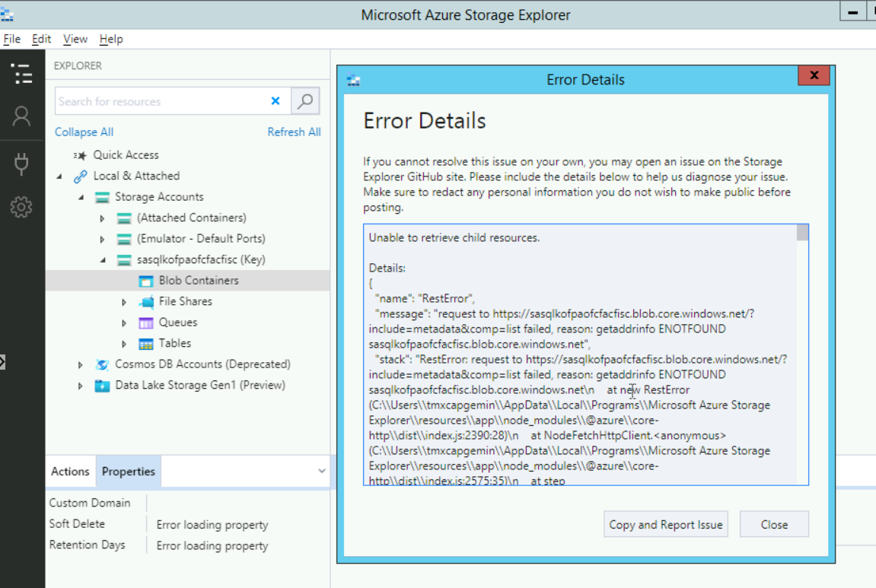The height and width of the screenshot is (588, 876).
Task: Switch to the Actions tab
Action: [70, 472]
